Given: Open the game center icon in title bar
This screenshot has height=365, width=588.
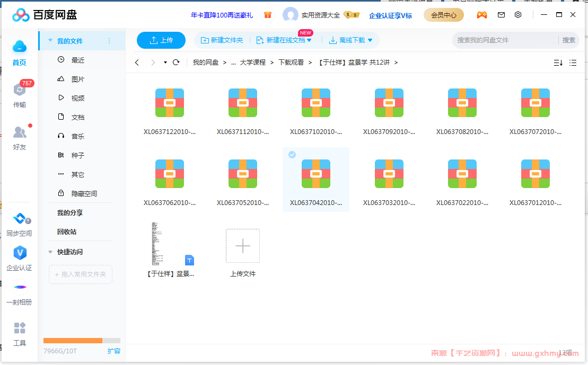Looking at the screenshot, I should click(482, 15).
